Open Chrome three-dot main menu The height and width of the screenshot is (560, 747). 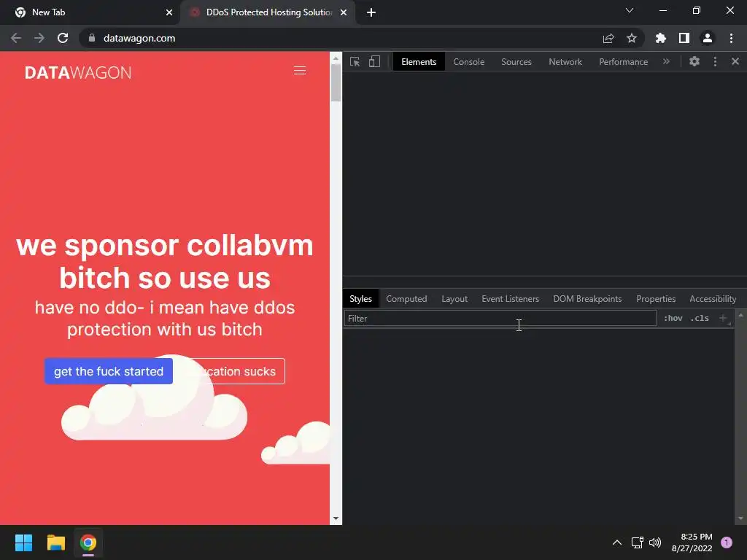(731, 38)
